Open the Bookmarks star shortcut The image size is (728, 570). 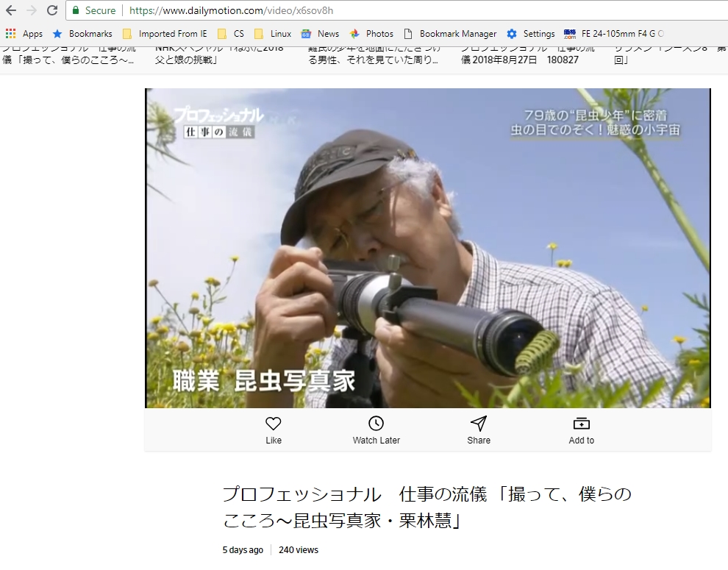(x=82, y=33)
